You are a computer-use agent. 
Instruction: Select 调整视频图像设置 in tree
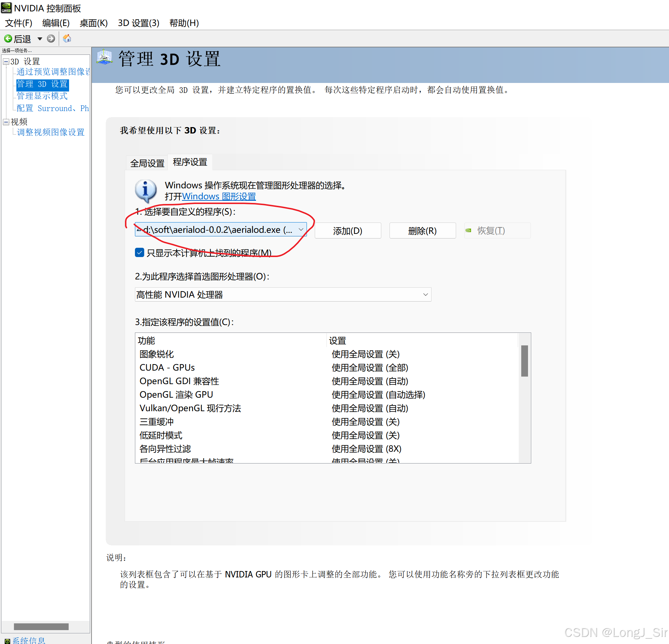point(51,132)
